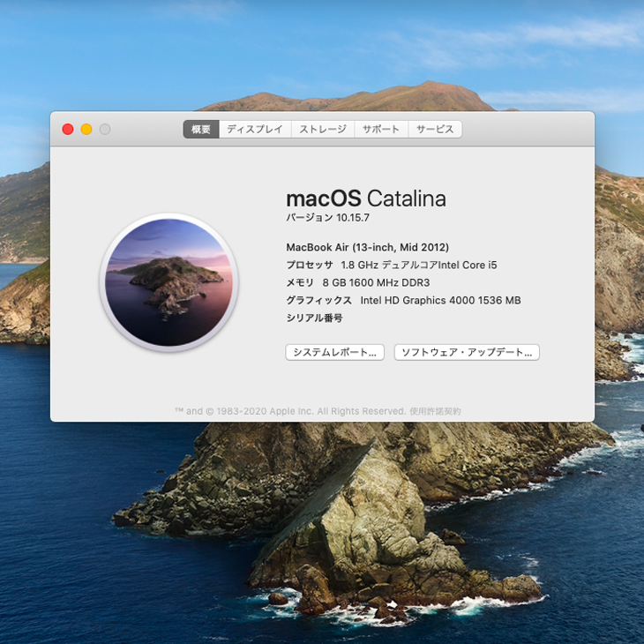Screen dimensions: 644x644
Task: Go to the サポート tab
Action: [x=381, y=130]
